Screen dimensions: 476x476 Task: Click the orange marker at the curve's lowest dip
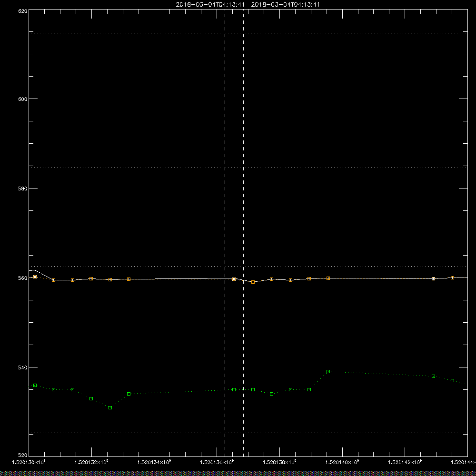(x=253, y=282)
